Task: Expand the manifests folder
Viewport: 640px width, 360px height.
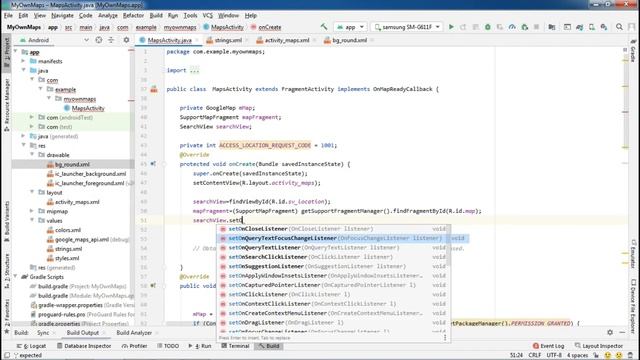Action: pos(24,61)
